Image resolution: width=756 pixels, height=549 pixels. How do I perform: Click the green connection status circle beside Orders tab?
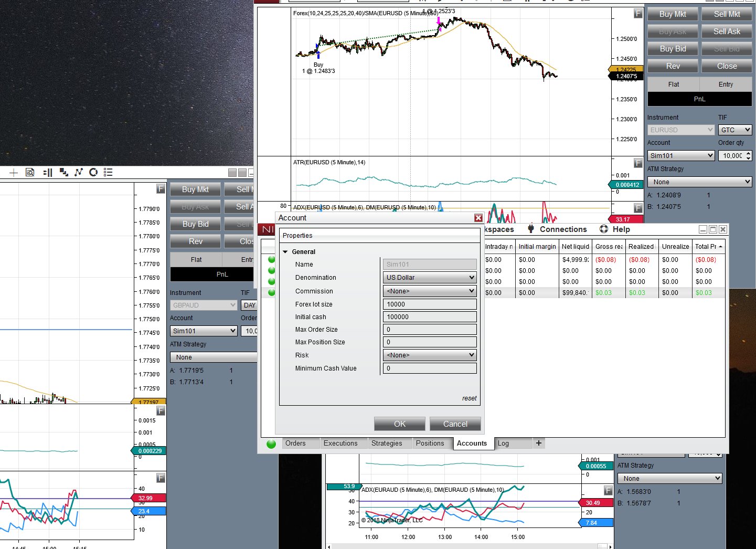pyautogui.click(x=271, y=444)
